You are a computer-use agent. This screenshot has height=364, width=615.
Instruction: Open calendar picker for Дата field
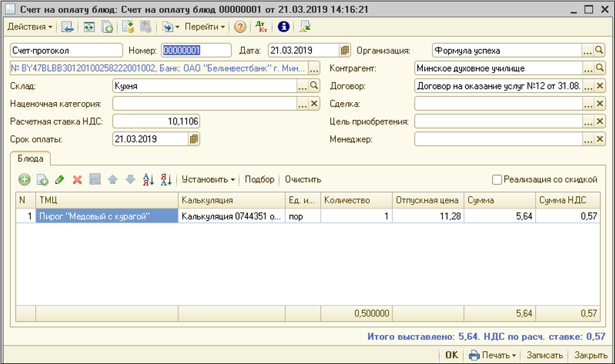(x=345, y=51)
